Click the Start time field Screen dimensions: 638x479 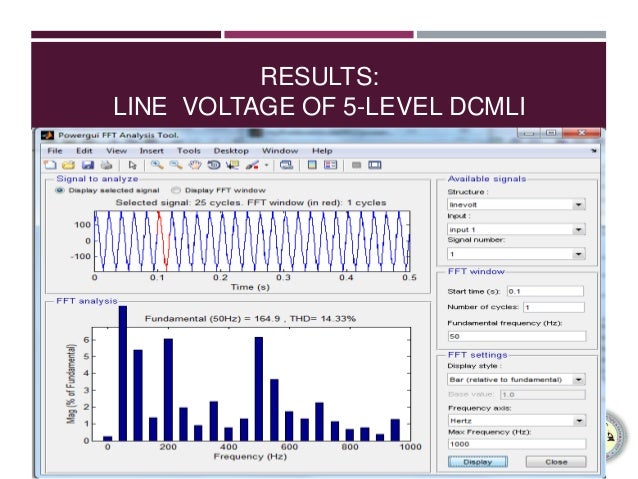[545, 291]
